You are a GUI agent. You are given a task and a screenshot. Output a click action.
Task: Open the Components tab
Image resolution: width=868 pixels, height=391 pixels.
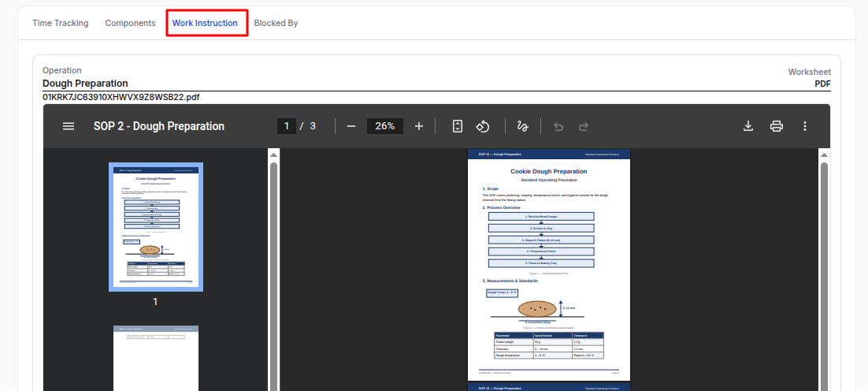[x=130, y=24]
